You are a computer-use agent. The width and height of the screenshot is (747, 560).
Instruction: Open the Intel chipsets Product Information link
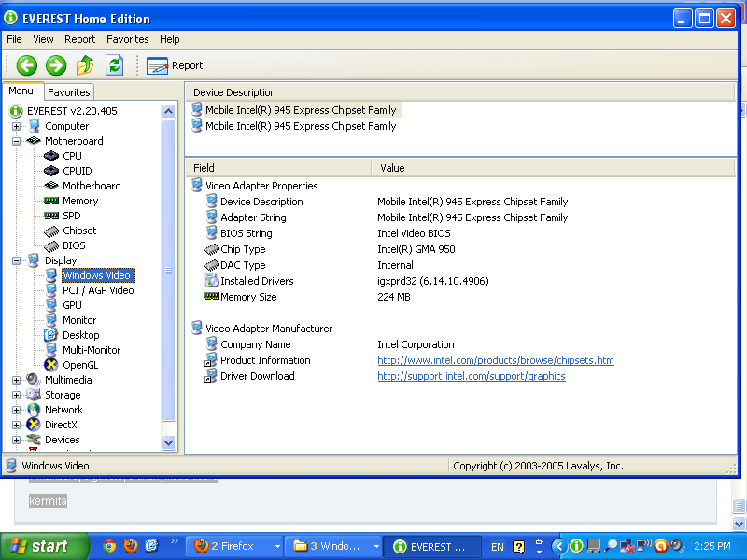(496, 360)
